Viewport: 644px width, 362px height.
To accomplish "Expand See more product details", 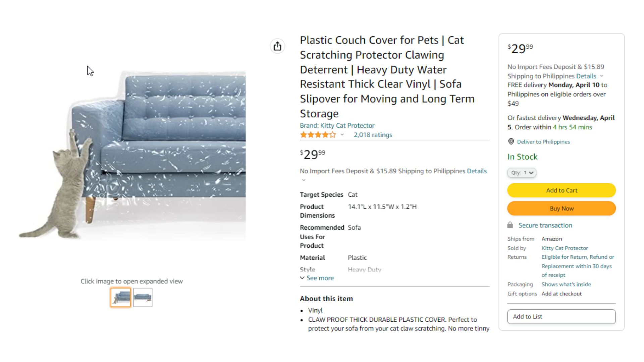I will point(317,278).
